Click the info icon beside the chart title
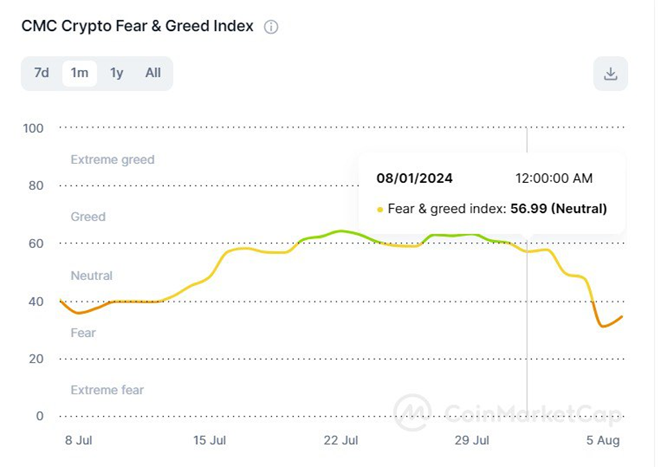Viewport: 661px width, 467px height. tap(271, 27)
